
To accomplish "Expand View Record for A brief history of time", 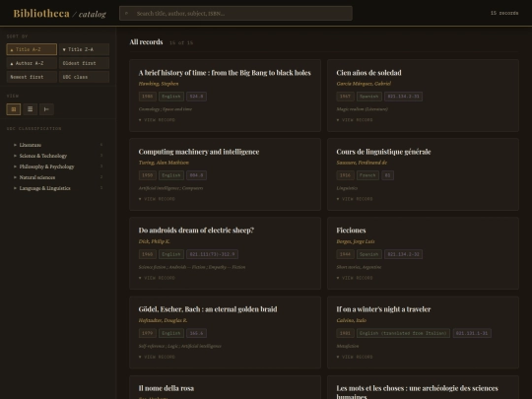I will pos(157,120).
